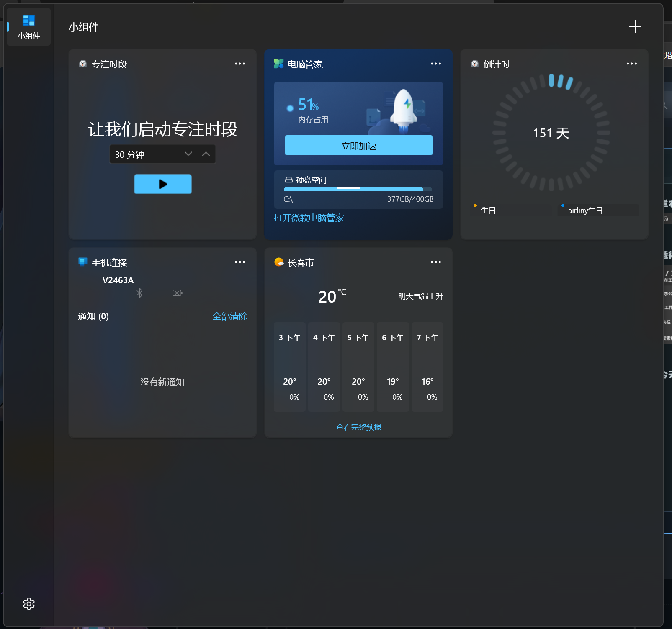
Task: Click the phone Bluetooth status icon
Action: [139, 293]
